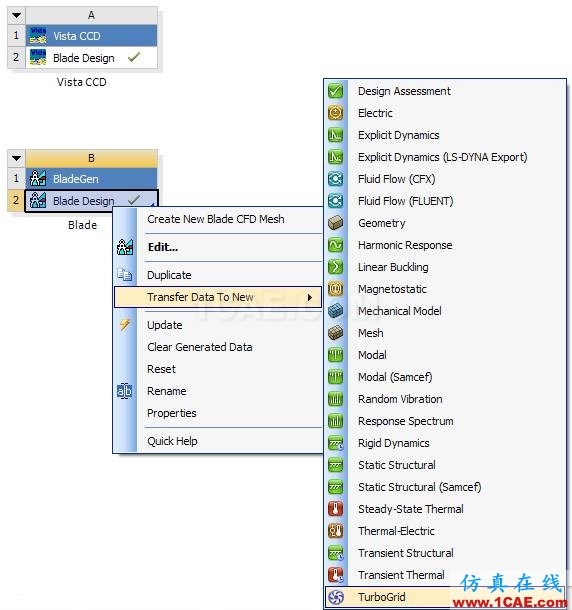Screen dimensions: 572x610
Task: Click the Rename icon in context menu
Action: click(125, 391)
